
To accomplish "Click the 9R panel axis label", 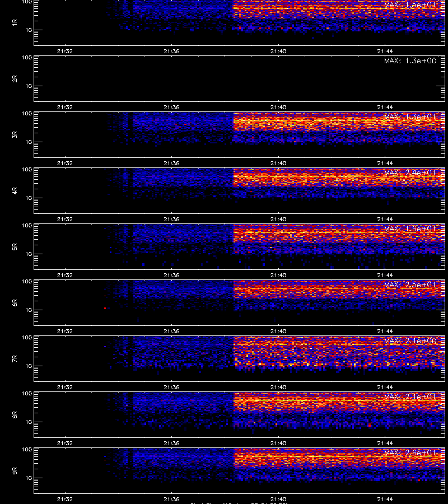I will pyautogui.click(x=15, y=470).
